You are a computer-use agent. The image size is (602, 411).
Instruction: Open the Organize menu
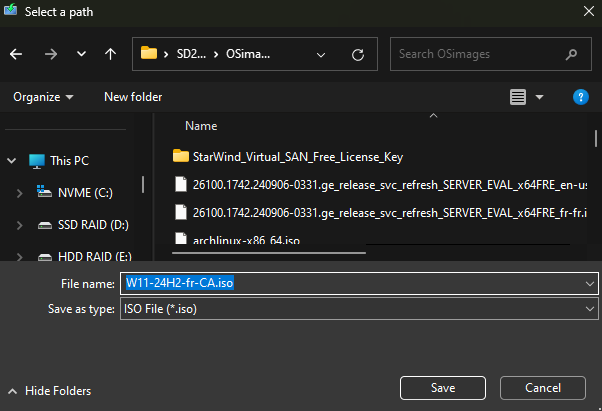click(43, 97)
